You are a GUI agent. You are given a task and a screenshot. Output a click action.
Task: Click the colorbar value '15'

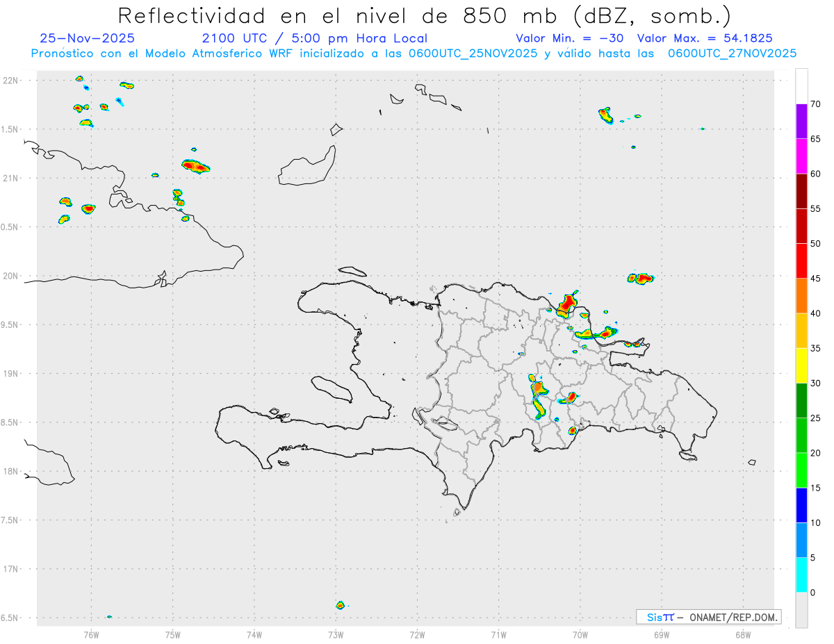815,488
